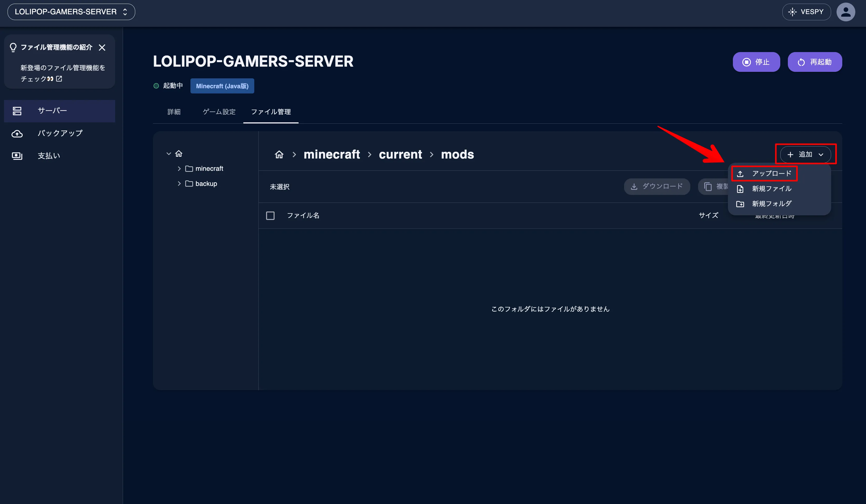Open the LOLIPOP-GAMERS-SERVER server selector dropdown

tap(71, 12)
